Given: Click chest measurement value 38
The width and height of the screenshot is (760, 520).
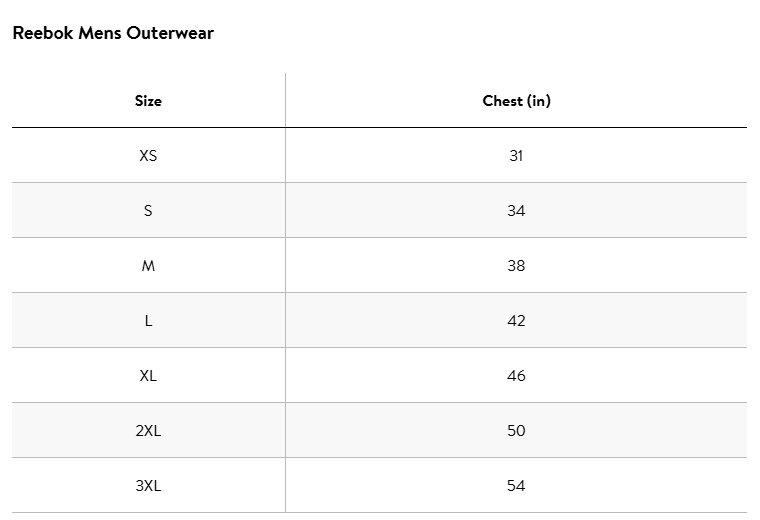Looking at the screenshot, I should click(x=516, y=266).
